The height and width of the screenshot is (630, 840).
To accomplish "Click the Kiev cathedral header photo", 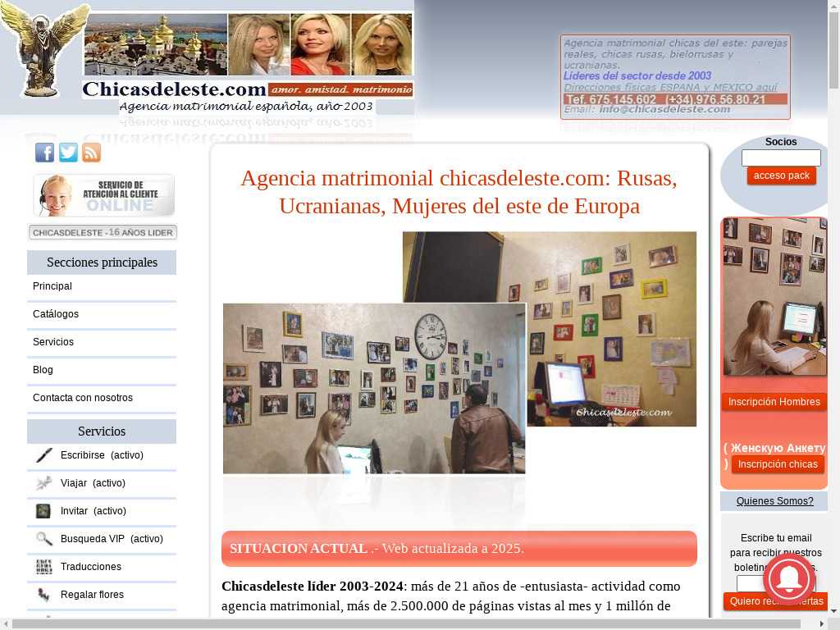I will click(155, 44).
